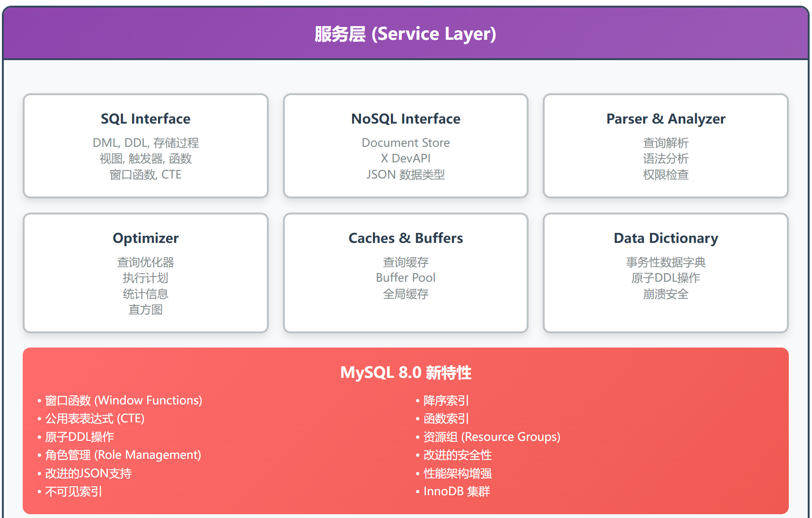Screen dimensions: 812x518
Task: Click the '统计信息' line
Action: [x=146, y=294]
